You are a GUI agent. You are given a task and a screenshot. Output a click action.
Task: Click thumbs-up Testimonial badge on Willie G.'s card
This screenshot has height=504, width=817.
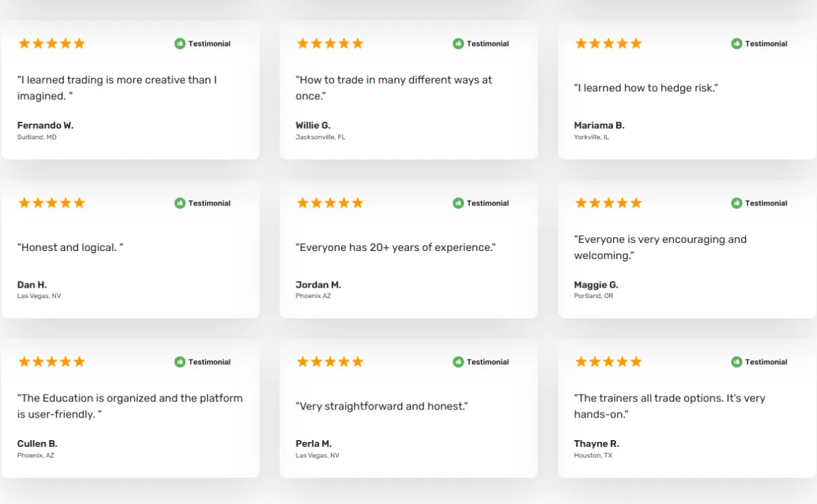(x=481, y=44)
